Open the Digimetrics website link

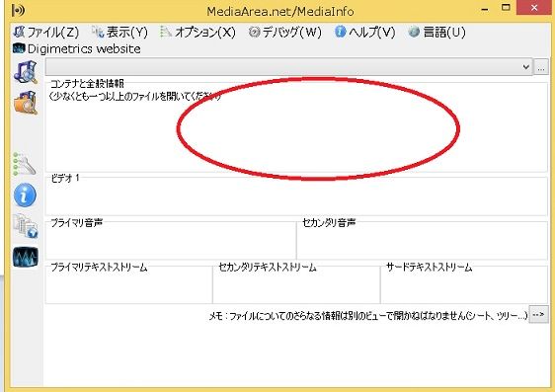coord(77,48)
